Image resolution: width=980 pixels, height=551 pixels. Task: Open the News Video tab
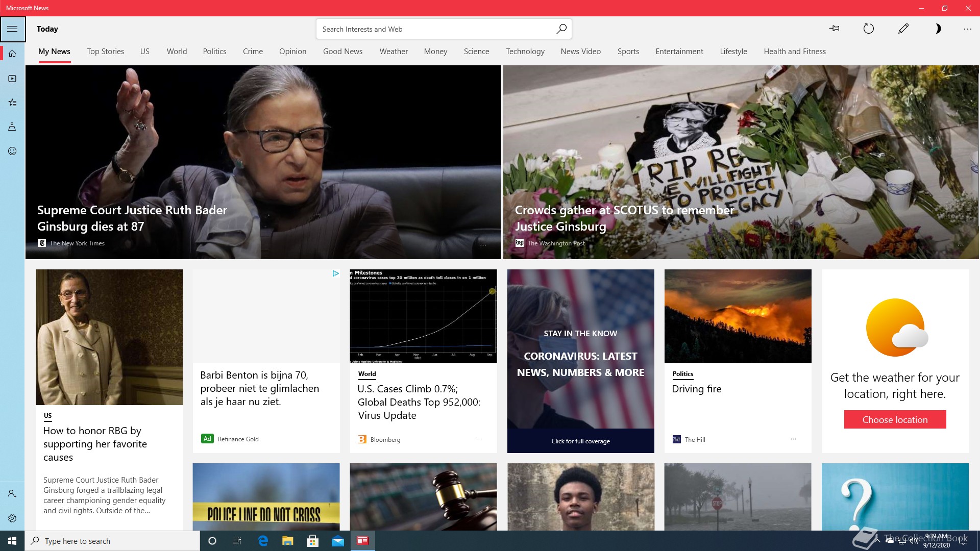click(x=580, y=52)
